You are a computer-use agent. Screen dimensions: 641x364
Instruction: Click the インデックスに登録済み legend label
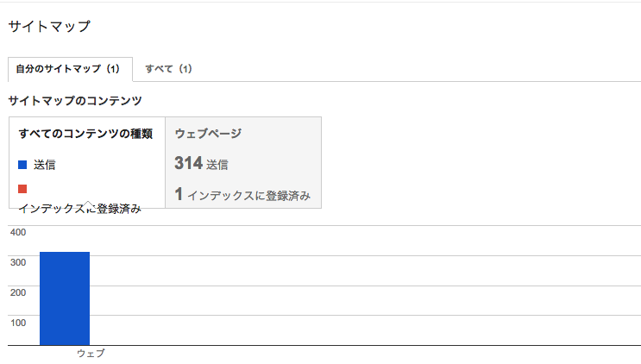click(79, 209)
